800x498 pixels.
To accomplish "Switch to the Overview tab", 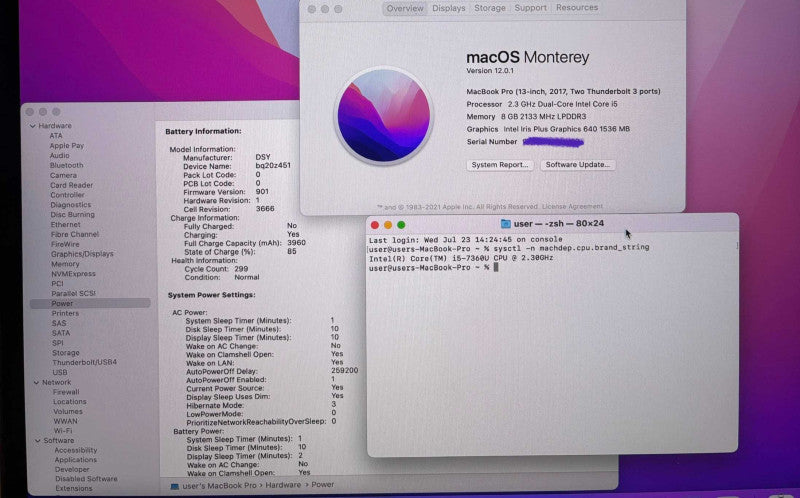I will (405, 8).
